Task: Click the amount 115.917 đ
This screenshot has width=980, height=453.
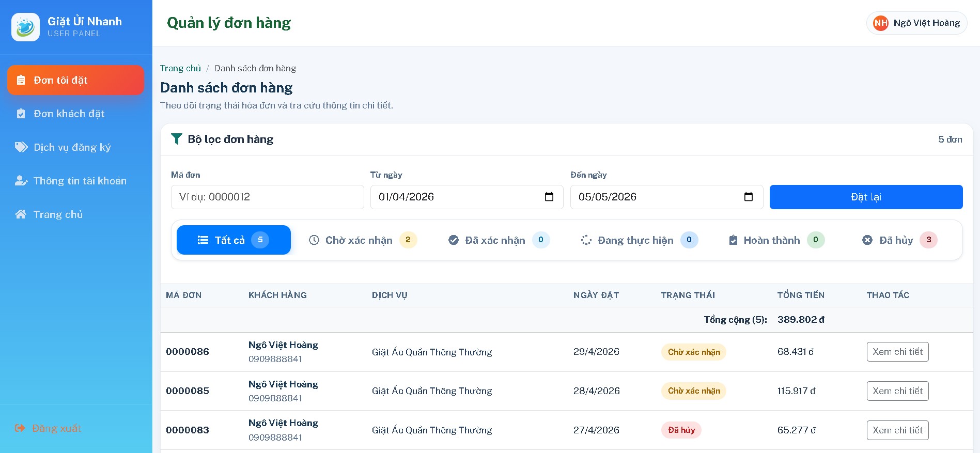Action: (x=797, y=391)
